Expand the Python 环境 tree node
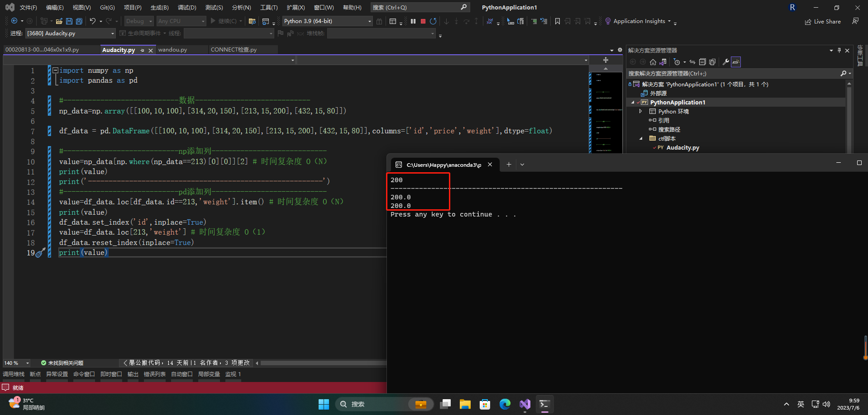 coord(640,111)
